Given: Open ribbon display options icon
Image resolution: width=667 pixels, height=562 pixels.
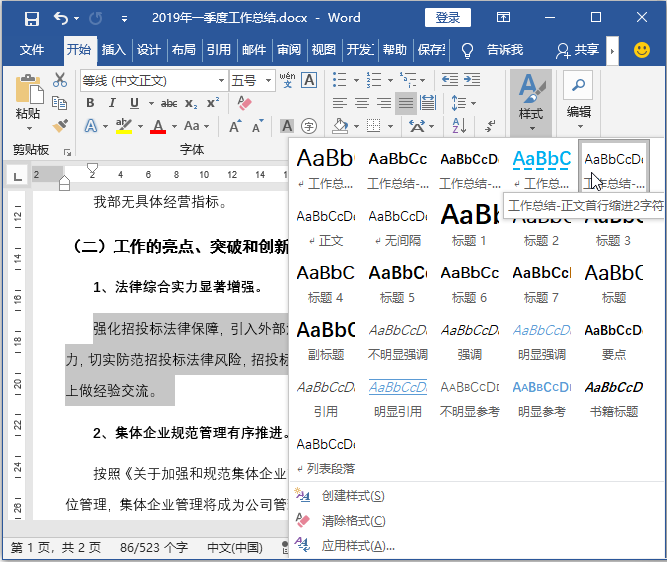Looking at the screenshot, I should [x=503, y=17].
